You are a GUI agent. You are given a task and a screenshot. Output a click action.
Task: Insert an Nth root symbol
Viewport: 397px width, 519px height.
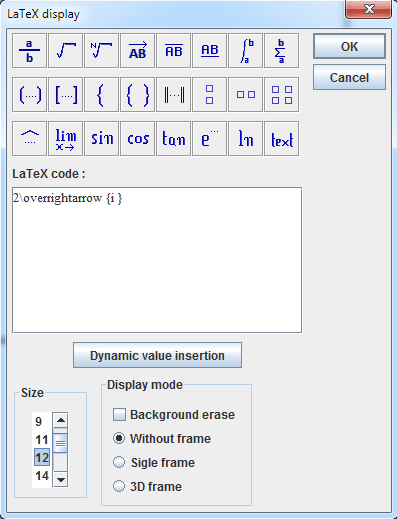101,51
